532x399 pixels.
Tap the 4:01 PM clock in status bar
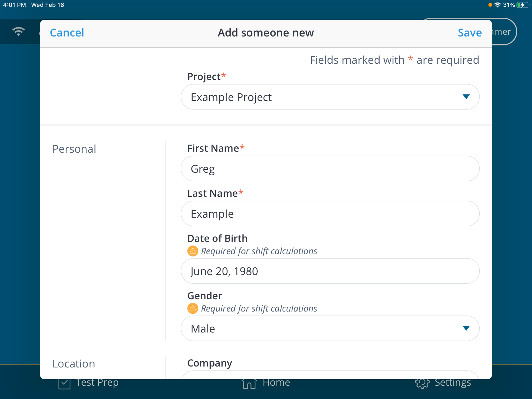[x=14, y=5]
